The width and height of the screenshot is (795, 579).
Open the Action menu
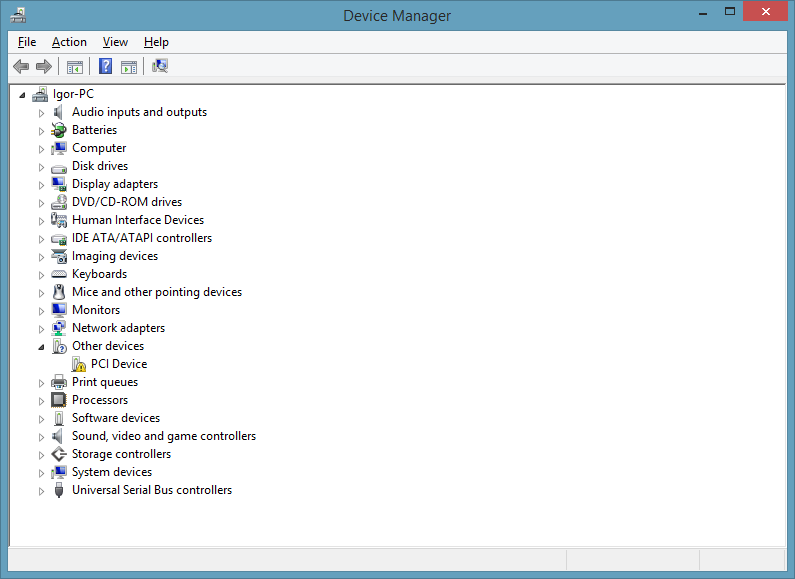[69, 42]
